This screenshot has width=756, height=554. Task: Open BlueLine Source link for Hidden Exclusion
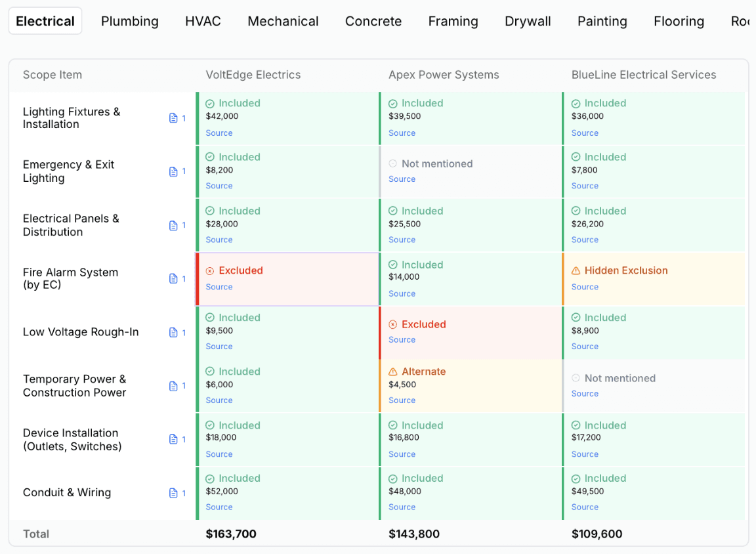coord(585,287)
